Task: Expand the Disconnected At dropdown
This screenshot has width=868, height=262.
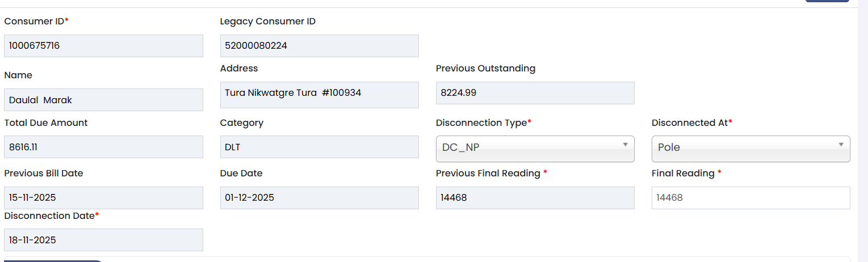Action: [x=750, y=148]
